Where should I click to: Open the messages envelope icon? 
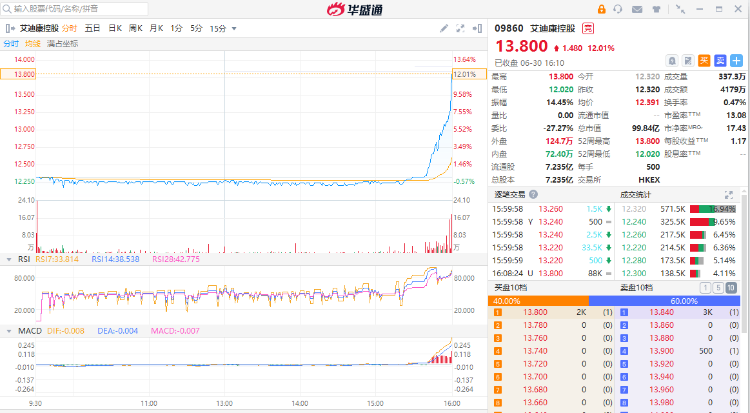[x=637, y=9]
